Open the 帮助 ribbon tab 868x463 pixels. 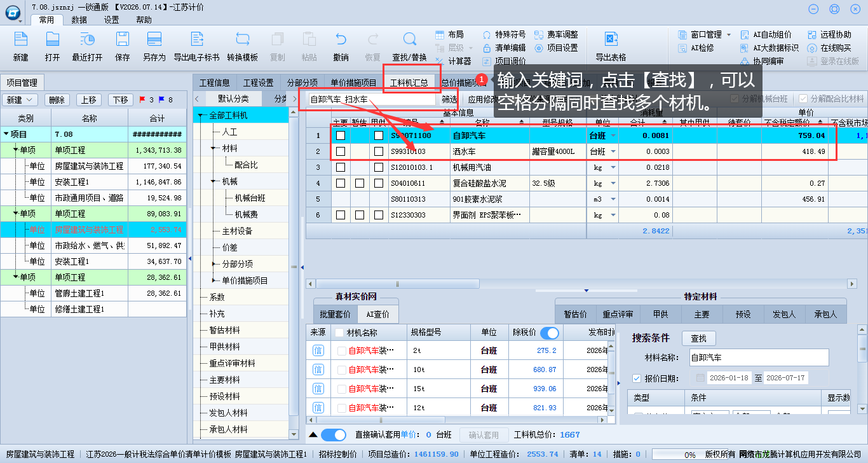coord(144,20)
